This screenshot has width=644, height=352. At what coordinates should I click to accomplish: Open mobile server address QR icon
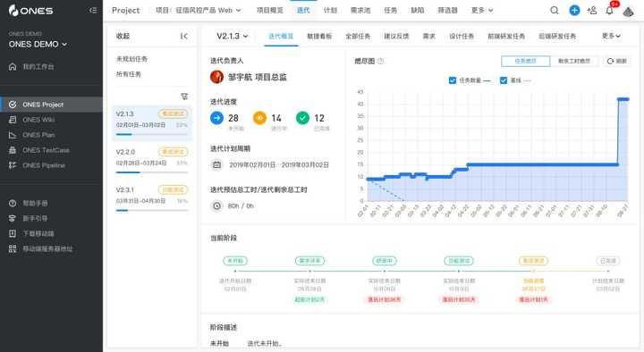(13, 248)
